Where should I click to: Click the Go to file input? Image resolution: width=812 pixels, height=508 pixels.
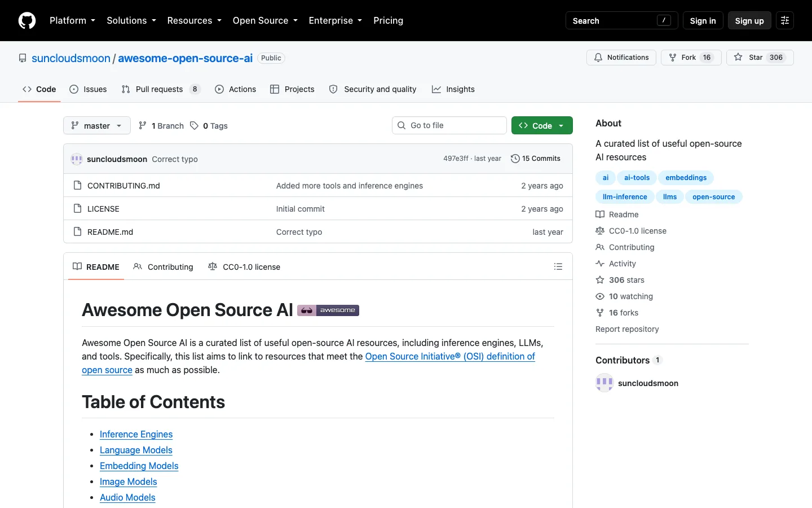click(x=449, y=125)
